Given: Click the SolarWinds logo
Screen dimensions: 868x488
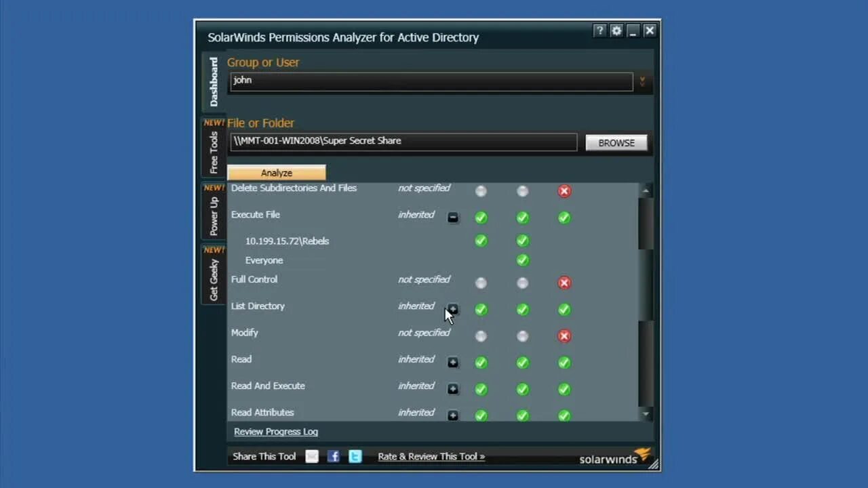Looking at the screenshot, I should tap(615, 456).
